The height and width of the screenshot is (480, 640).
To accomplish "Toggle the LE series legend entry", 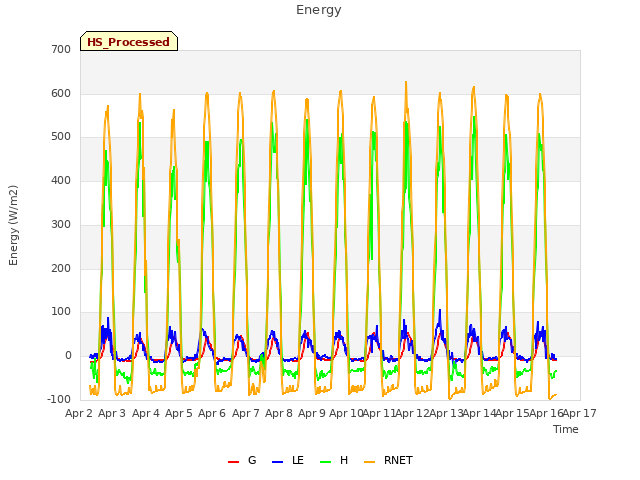I will point(288,460).
